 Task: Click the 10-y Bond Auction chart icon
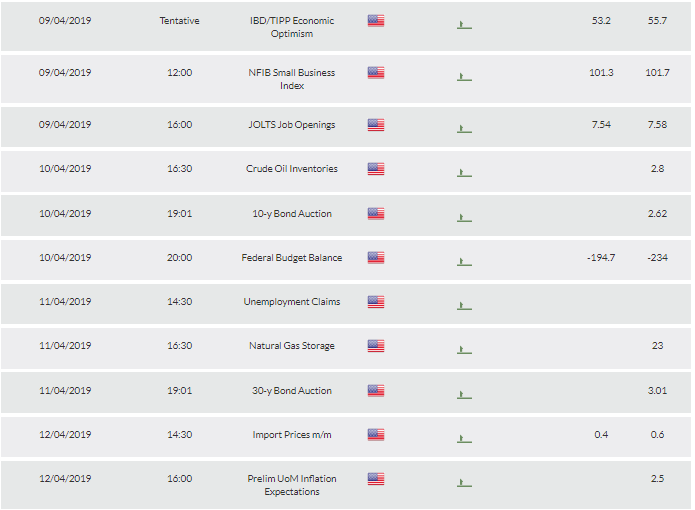coord(464,218)
